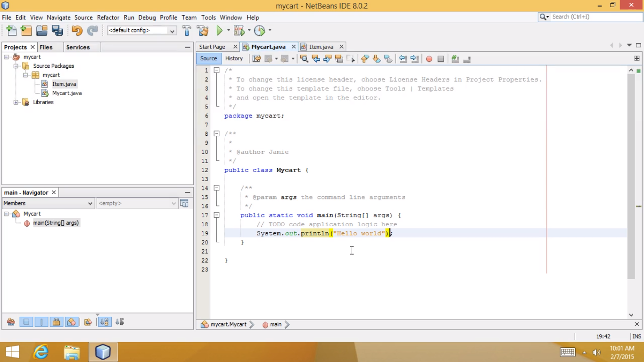Click Navigator Show Inherited Members icon
Image resolution: width=644 pixels, height=362 pixels.
pos(11,322)
